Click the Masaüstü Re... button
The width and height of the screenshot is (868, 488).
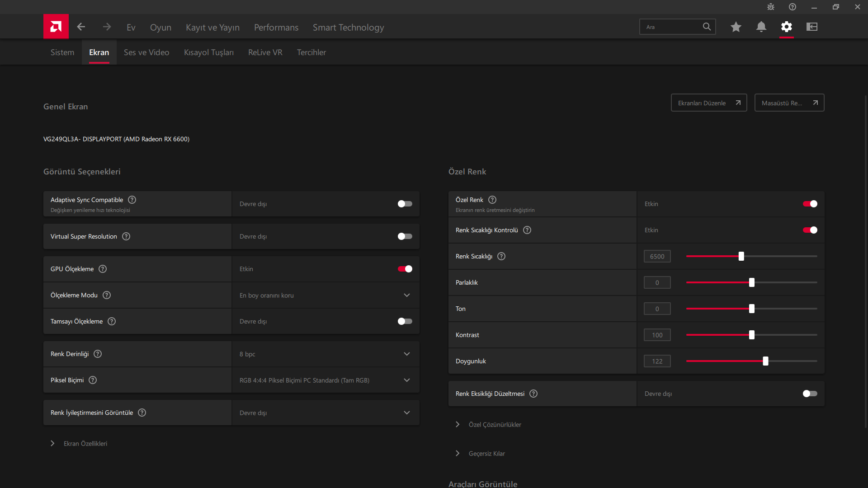[x=789, y=103]
